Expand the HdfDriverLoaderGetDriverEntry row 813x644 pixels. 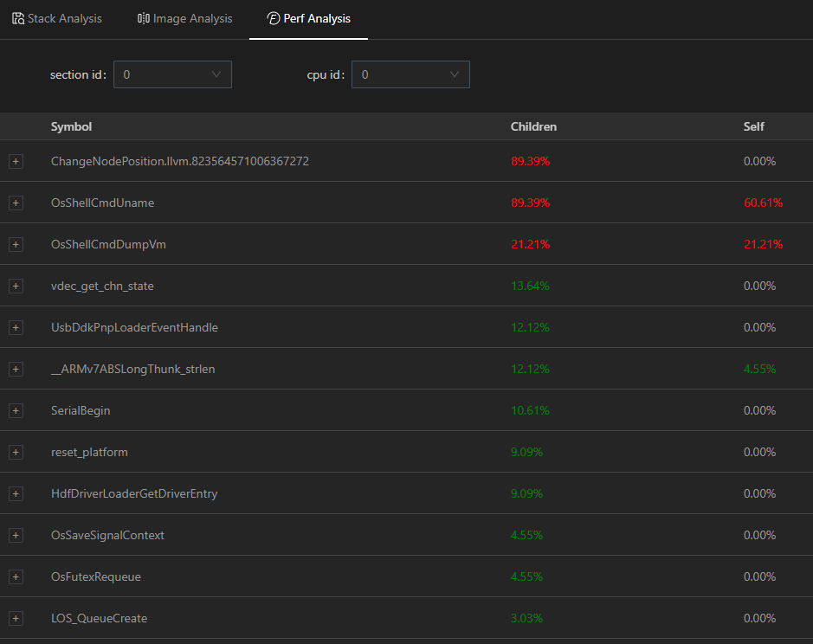pos(16,493)
